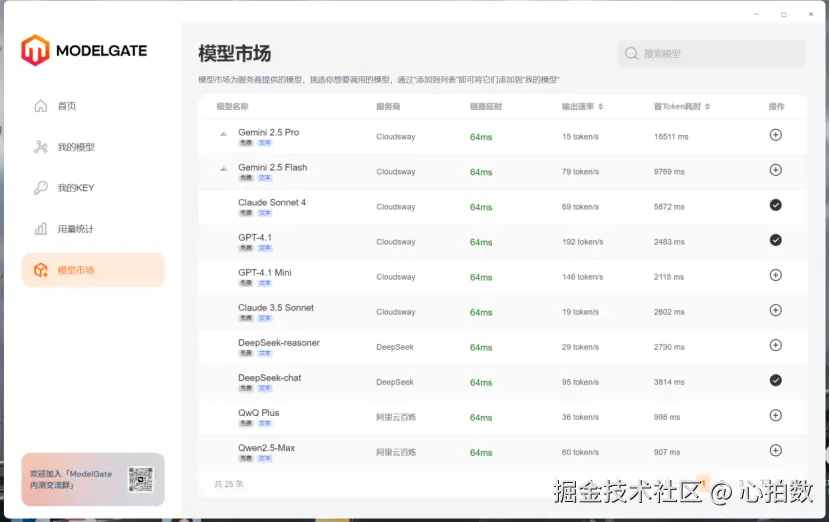The image size is (830, 522).
Task: Add QwQ Plus to my list
Action: 775,415
